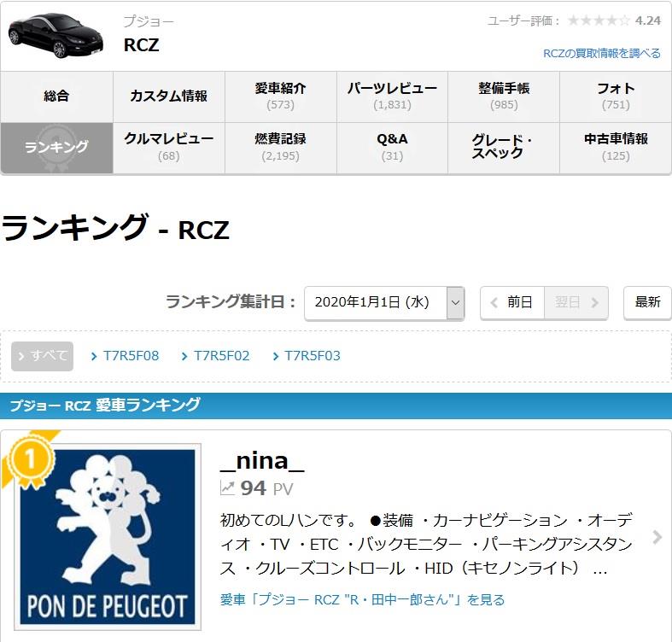Click the プジョー maker name text
This screenshot has height=642, width=672.
[149, 21]
